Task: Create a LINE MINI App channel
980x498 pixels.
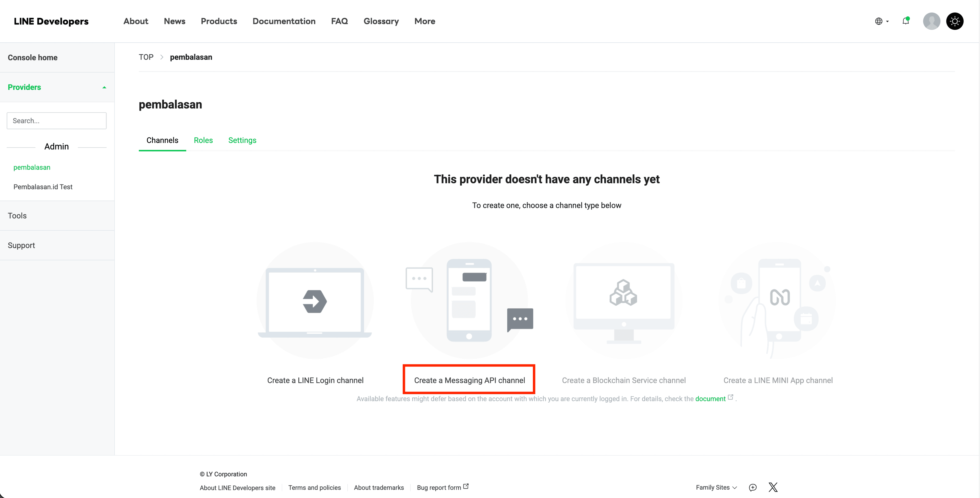Action: coord(778,380)
